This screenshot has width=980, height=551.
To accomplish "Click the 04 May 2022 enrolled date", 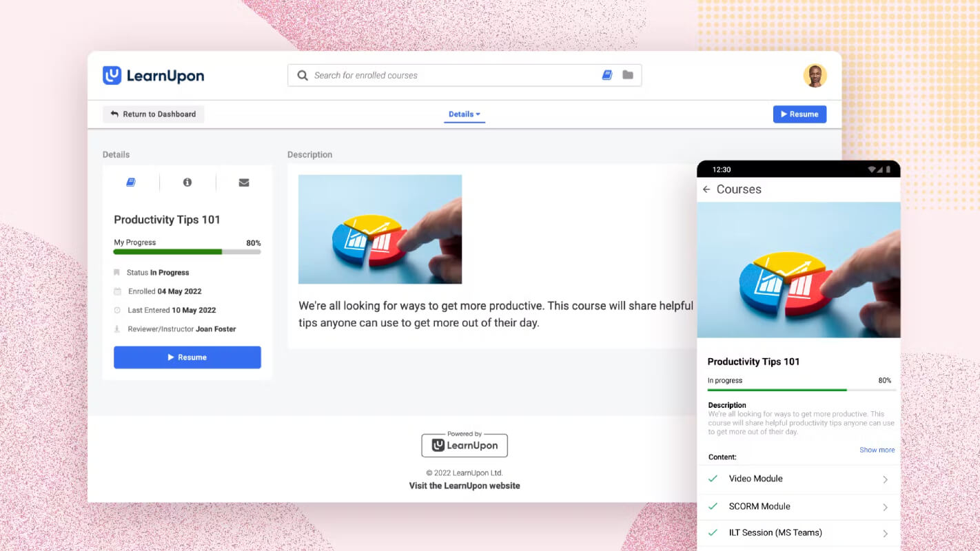I will 179,291.
